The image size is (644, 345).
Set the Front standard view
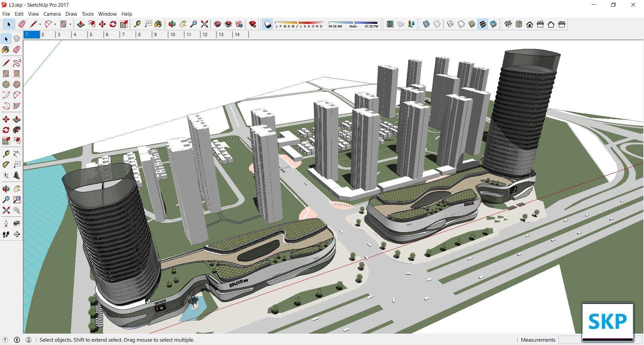pos(530,24)
